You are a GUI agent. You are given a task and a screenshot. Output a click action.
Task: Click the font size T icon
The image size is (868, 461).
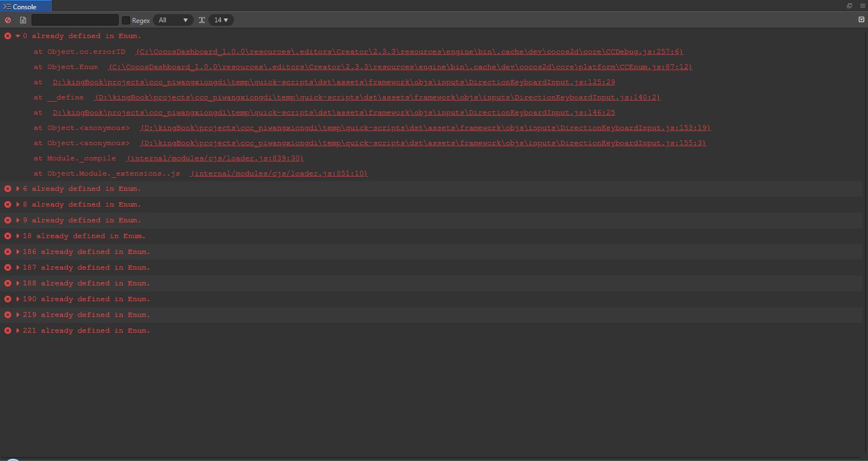point(202,20)
